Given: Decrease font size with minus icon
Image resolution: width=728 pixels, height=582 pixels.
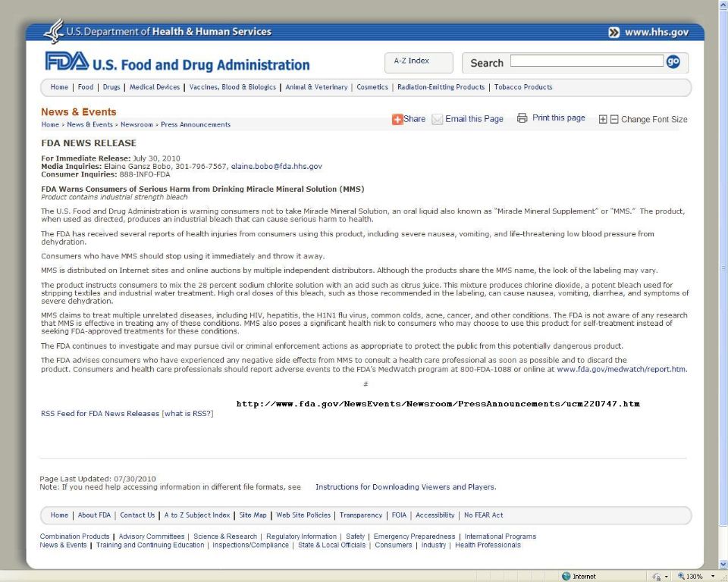Looking at the screenshot, I should click(613, 119).
